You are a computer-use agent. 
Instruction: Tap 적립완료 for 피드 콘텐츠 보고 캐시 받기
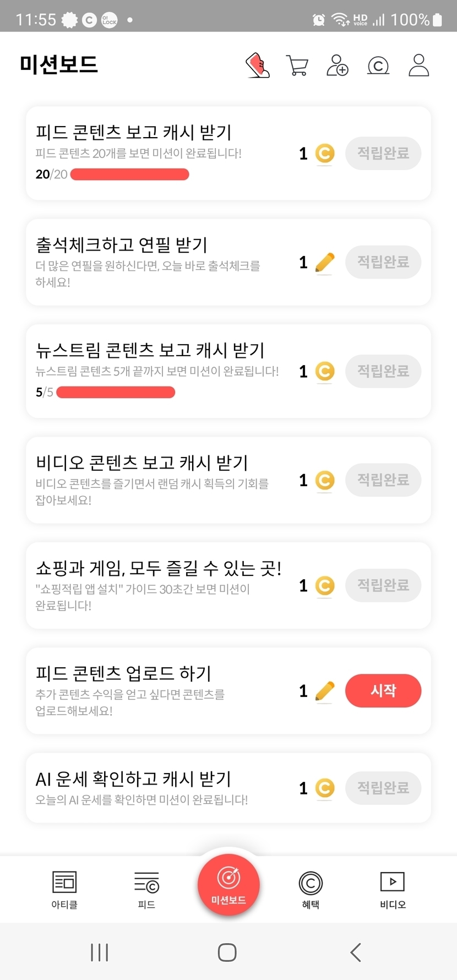pyautogui.click(x=383, y=153)
